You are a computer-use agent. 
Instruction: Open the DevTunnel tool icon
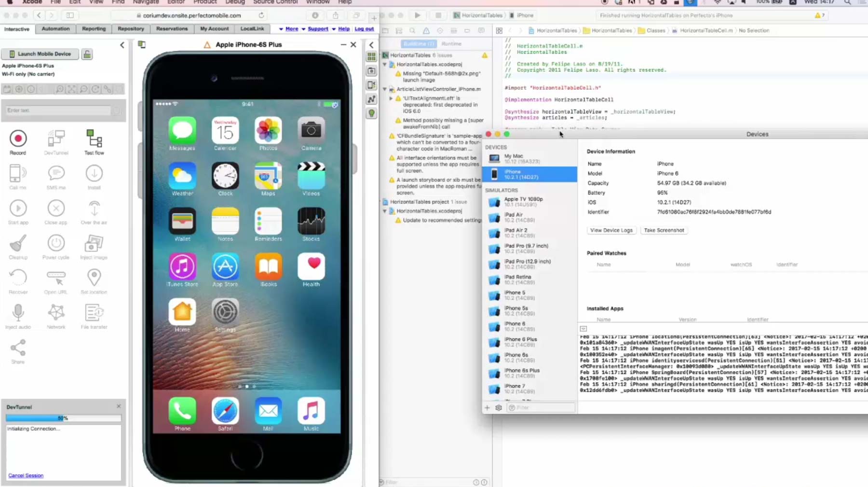[x=56, y=139]
